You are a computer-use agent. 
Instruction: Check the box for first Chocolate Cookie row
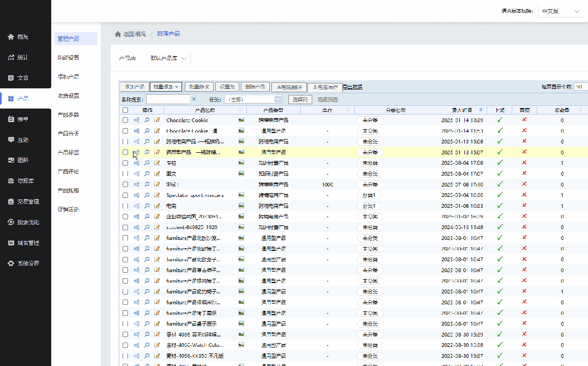point(125,120)
